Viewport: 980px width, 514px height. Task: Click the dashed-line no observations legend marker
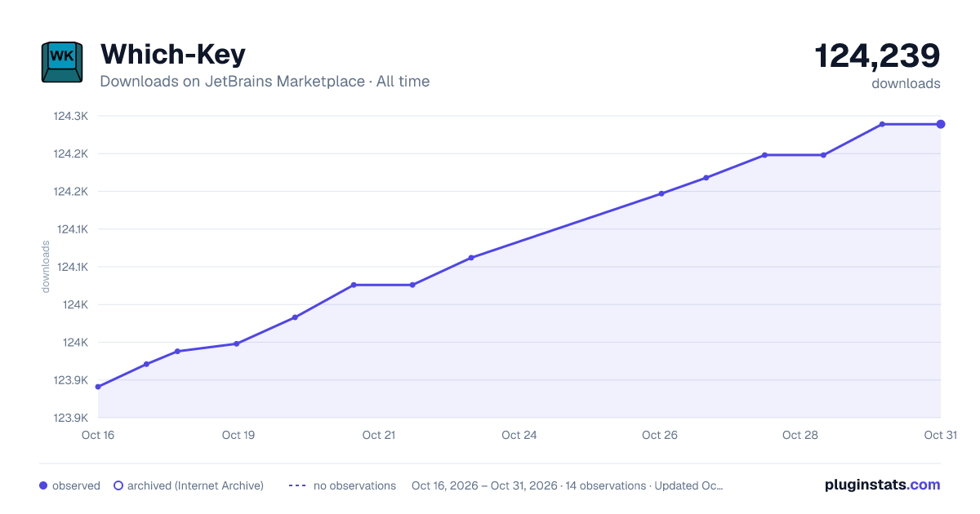click(x=297, y=485)
